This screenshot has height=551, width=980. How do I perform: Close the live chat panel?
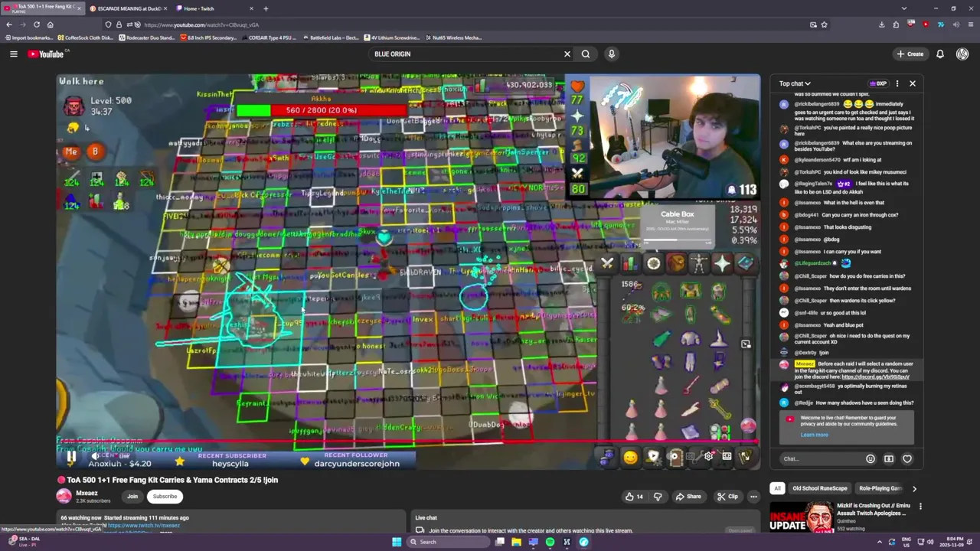[x=913, y=83]
